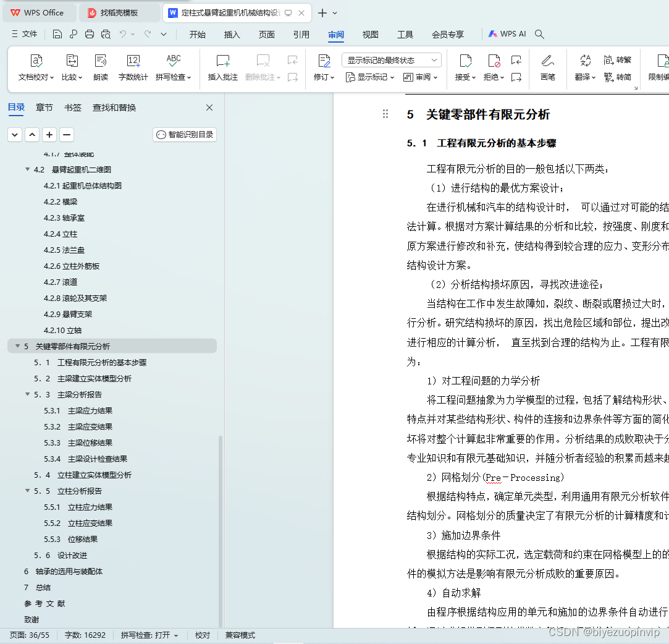Click the previous comment icon
The image size is (669, 644).
[x=293, y=60]
